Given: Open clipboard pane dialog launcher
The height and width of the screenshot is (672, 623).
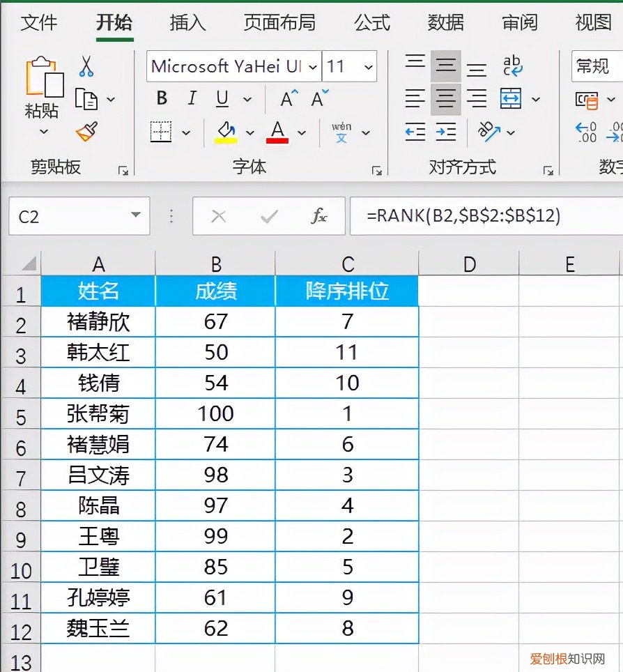Looking at the screenshot, I should [123, 171].
